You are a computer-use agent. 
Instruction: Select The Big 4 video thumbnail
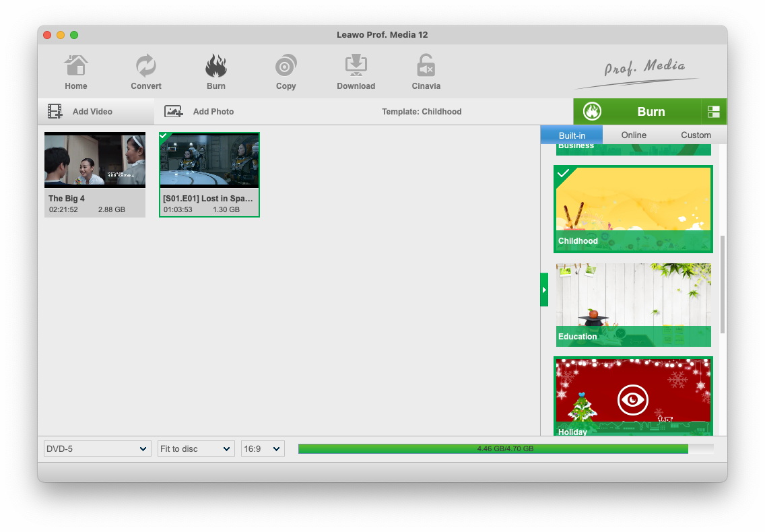tap(95, 160)
